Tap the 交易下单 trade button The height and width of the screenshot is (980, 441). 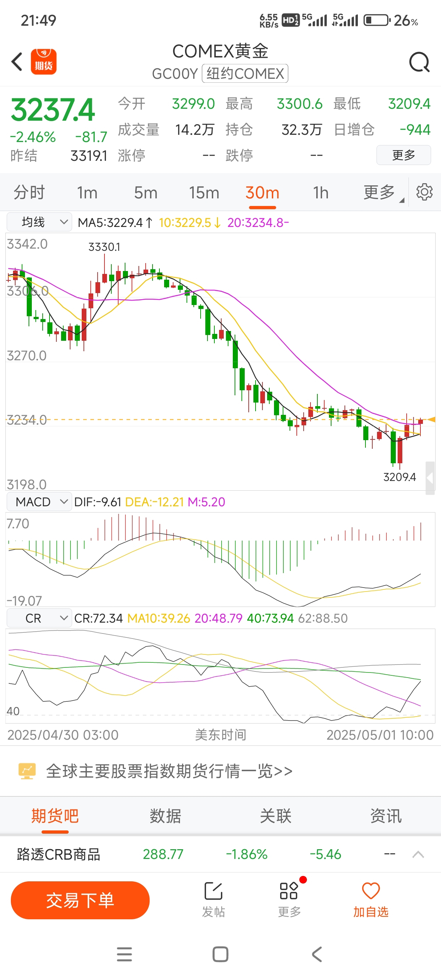click(x=80, y=900)
